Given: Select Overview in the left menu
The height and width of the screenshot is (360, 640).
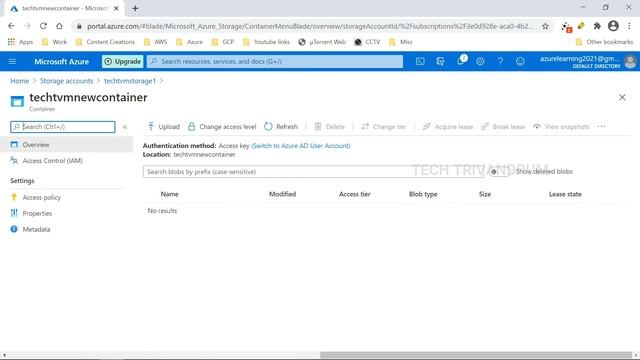Looking at the screenshot, I should click(x=67, y=144).
